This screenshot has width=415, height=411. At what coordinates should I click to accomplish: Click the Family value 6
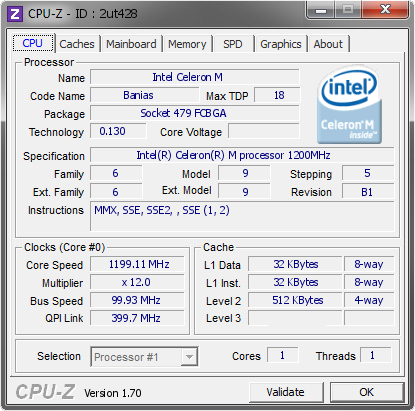(116, 173)
